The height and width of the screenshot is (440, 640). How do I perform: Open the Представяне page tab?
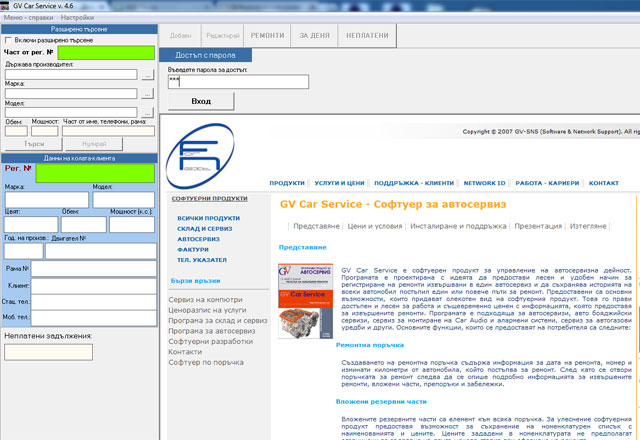point(316,226)
